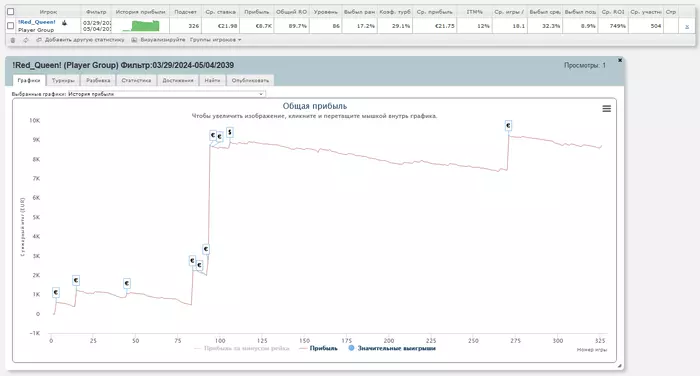Click the euro marker near game 15
Viewport: 700px width, 376px height.
pos(76,280)
